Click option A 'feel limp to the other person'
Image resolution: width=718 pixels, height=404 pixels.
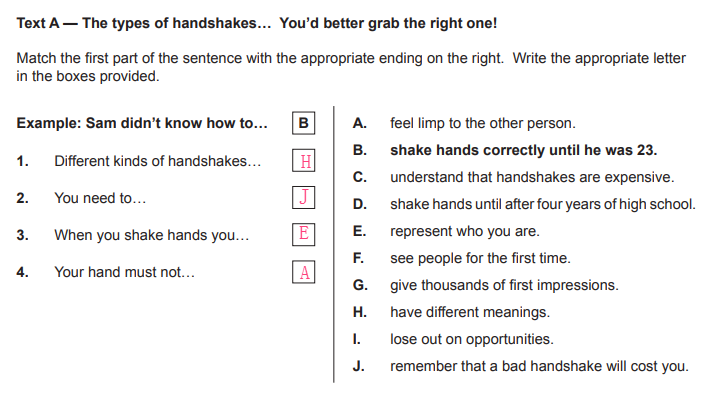(482, 124)
